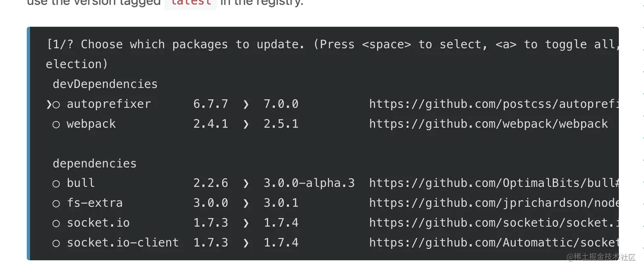Select the bull package radio circle
This screenshot has height=270, width=644.
56,184
